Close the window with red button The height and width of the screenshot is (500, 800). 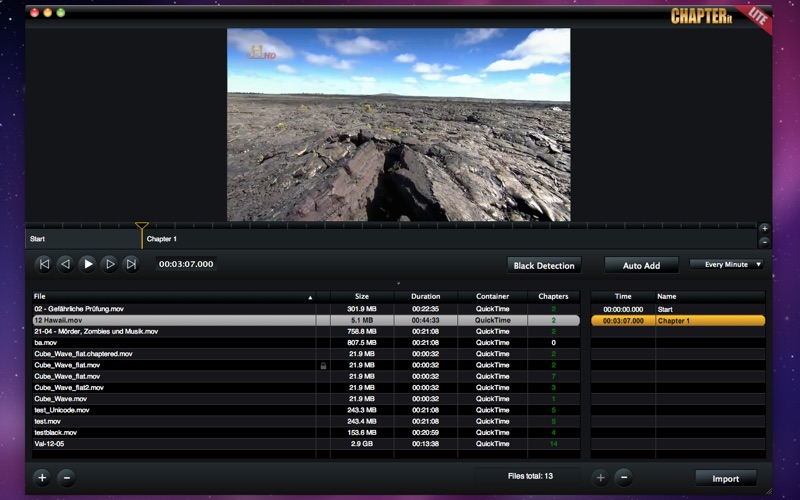(35, 12)
